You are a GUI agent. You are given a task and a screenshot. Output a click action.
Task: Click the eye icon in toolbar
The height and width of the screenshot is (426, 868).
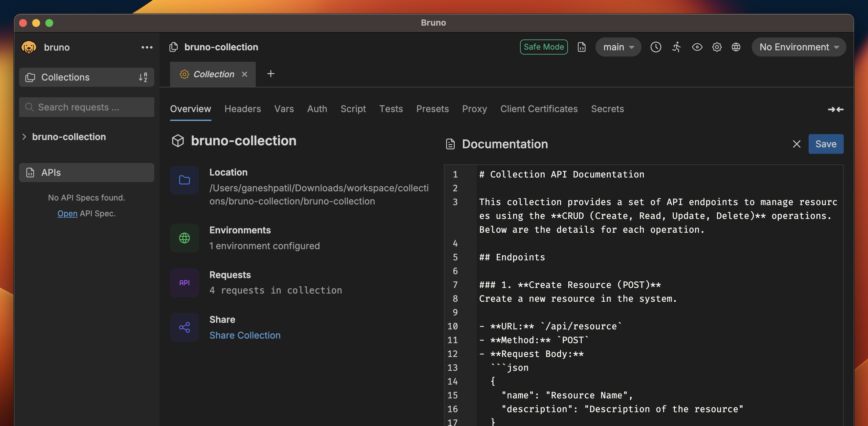[697, 47]
